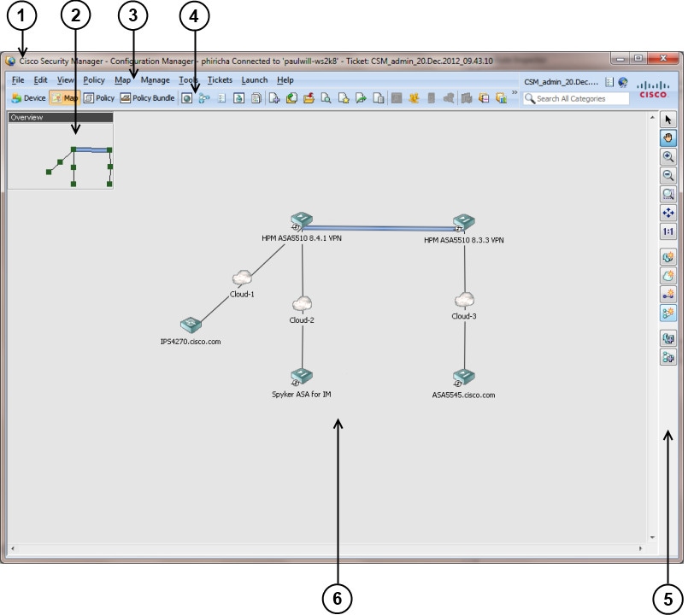
Task: Click the globe icon beside Cisco logo
Action: 623,82
